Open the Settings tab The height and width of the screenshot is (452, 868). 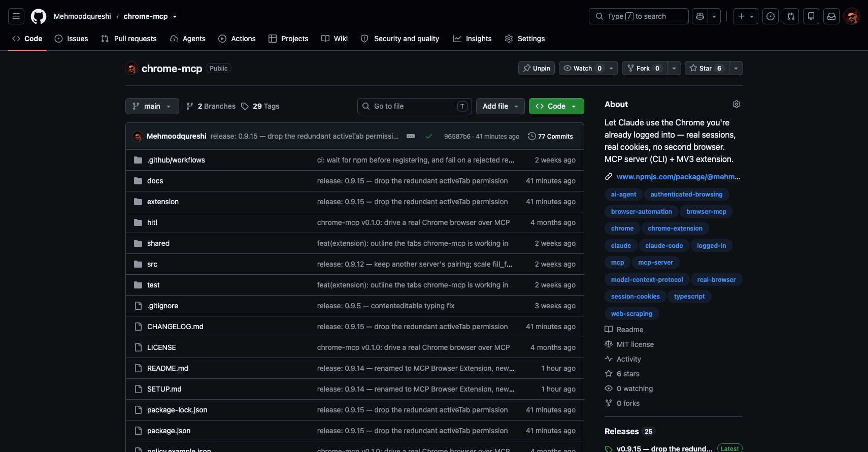pos(525,39)
